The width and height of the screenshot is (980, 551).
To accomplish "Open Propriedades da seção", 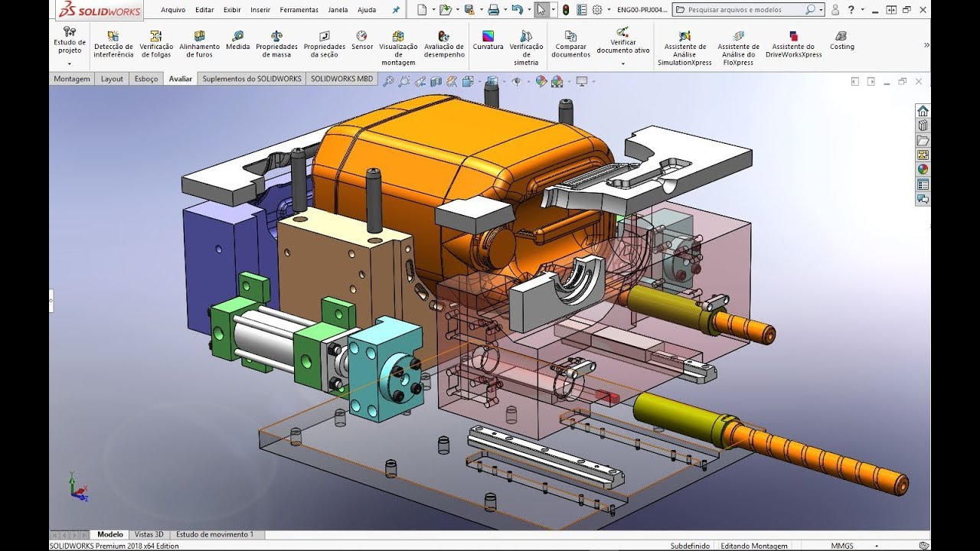I will click(325, 45).
